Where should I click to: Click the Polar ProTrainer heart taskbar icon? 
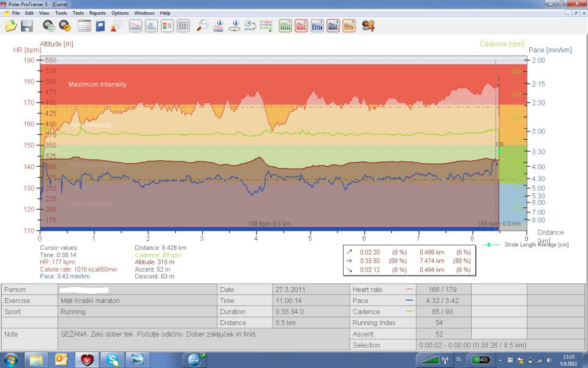click(x=87, y=360)
